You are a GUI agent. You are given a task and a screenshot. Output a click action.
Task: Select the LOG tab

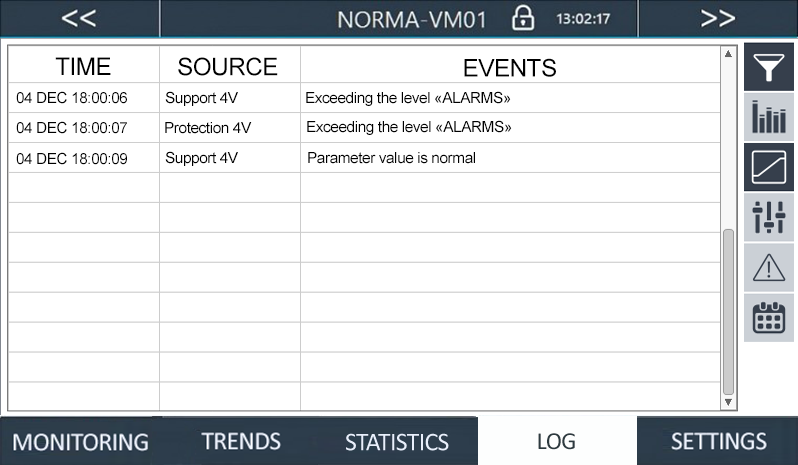point(557,441)
